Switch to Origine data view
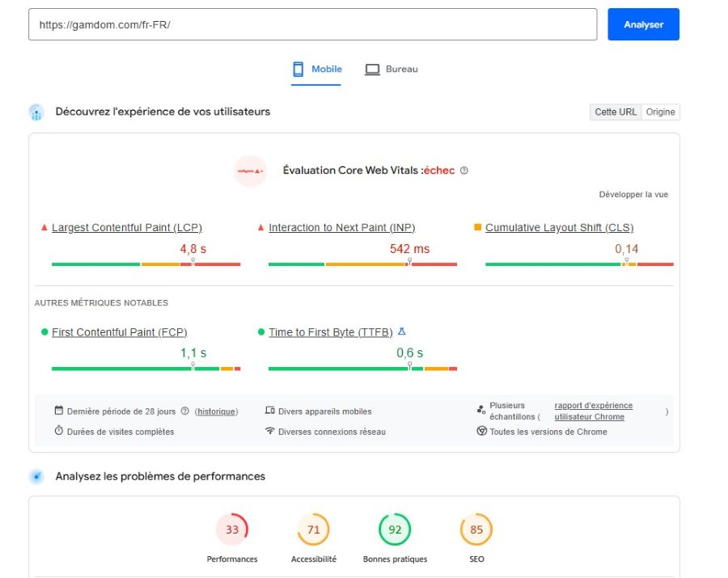Viewport: 728px width, 578px height. [660, 112]
